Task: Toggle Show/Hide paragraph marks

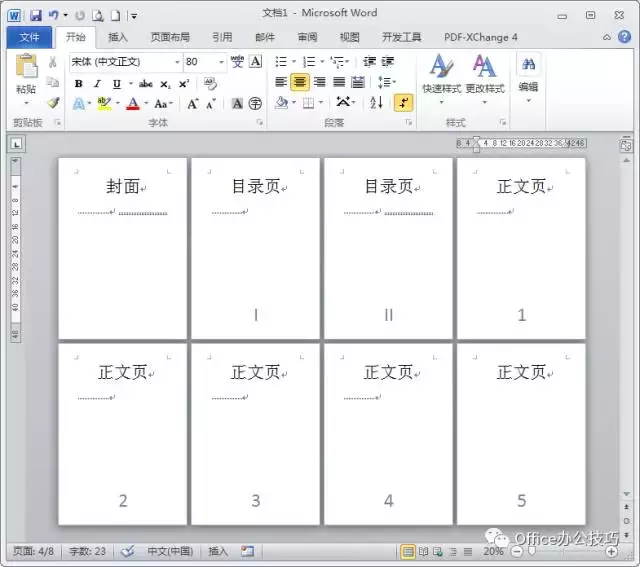Action: (403, 102)
